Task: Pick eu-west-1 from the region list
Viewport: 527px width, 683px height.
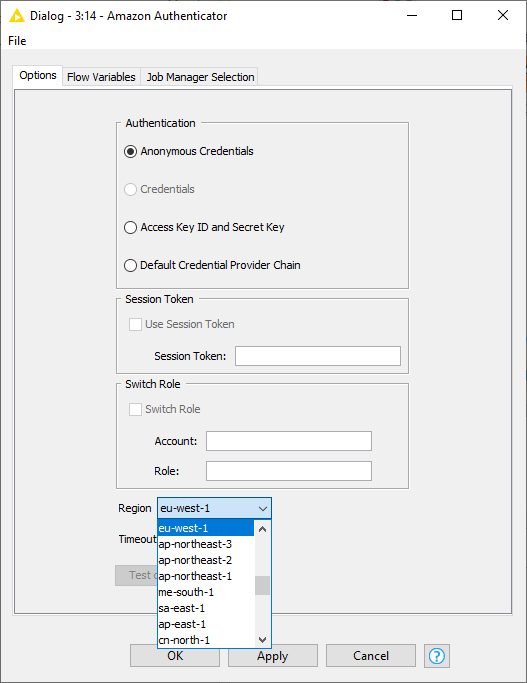Action: click(206, 528)
